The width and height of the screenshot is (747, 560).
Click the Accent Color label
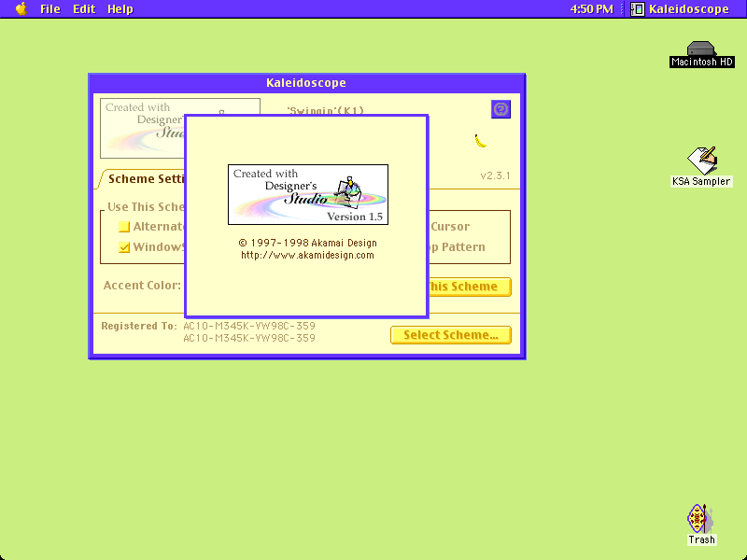142,286
